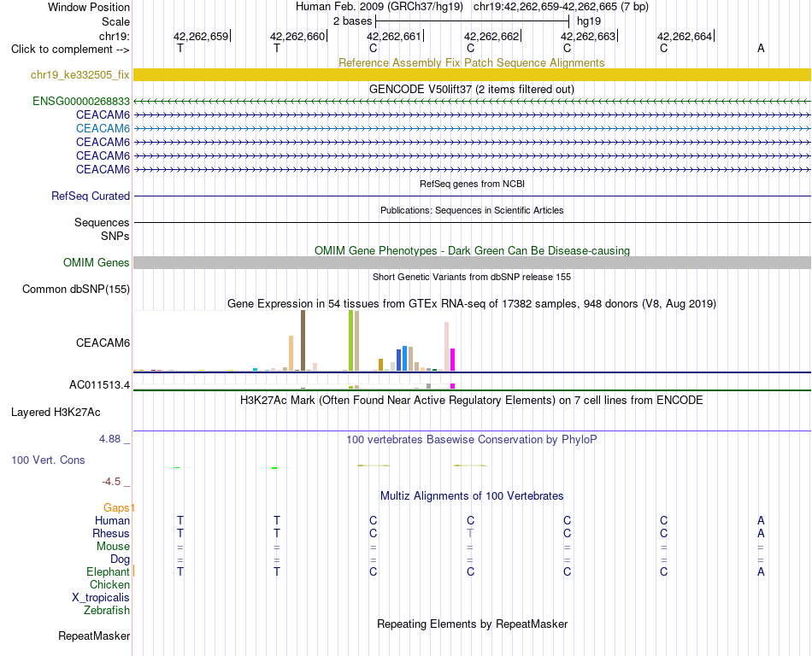Image resolution: width=812 pixels, height=656 pixels.
Task: Click the Sequences track label
Action: coord(102,222)
